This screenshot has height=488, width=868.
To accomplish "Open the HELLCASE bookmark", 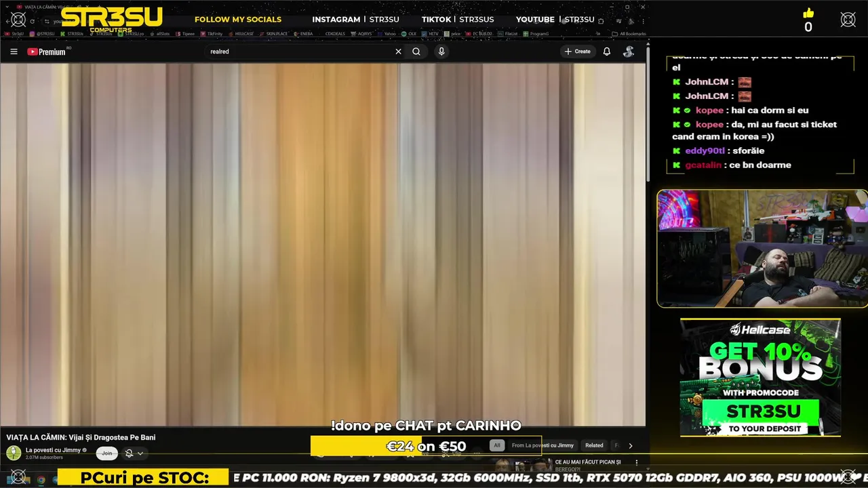I will click(x=240, y=33).
